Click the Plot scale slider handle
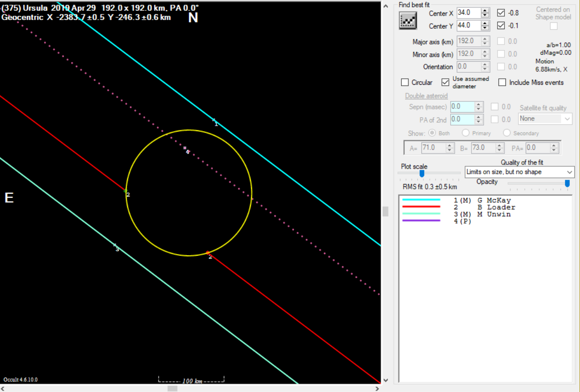 pos(422,173)
